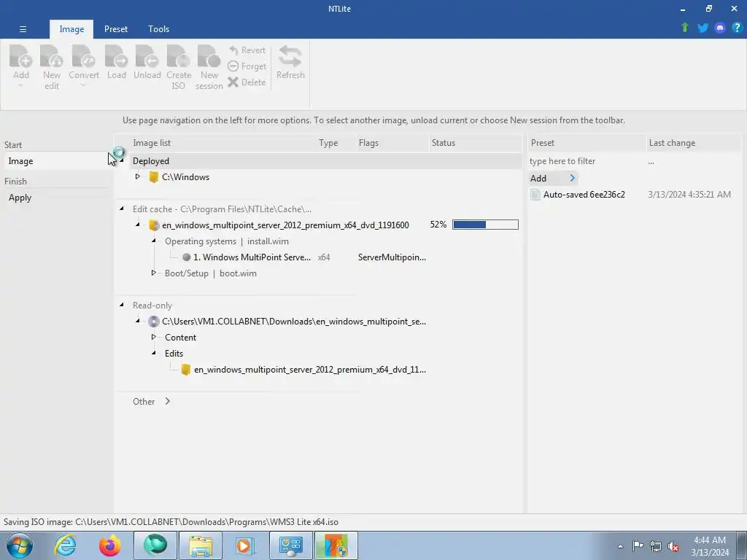Viewport: 747px width, 560px height.
Task: Collapse the Read-only group
Action: click(x=122, y=305)
